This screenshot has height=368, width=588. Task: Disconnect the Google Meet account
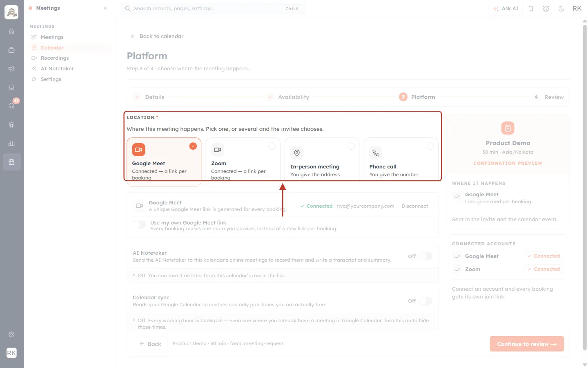(x=415, y=206)
